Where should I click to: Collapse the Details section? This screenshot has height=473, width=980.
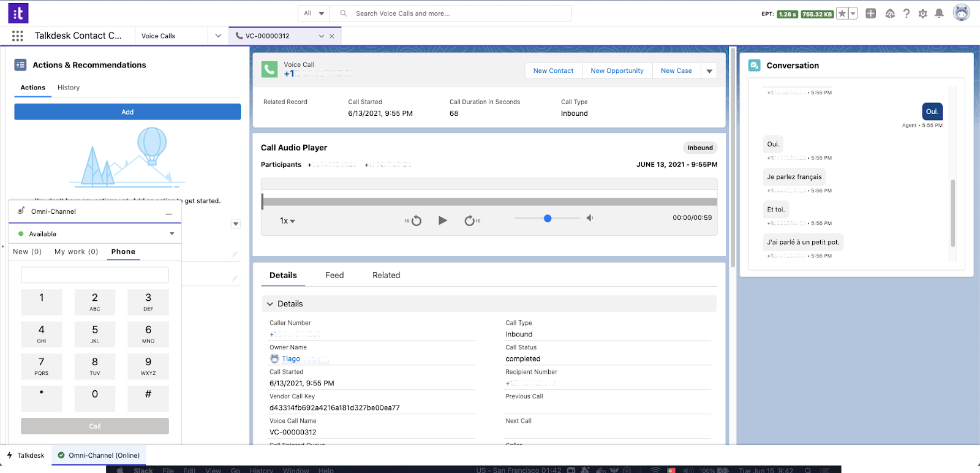[270, 304]
